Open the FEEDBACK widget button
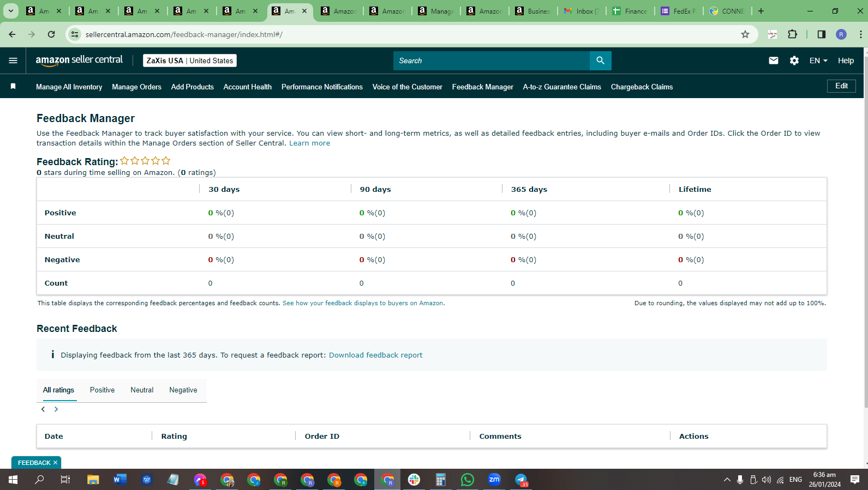This screenshot has width=868, height=490. click(34, 463)
